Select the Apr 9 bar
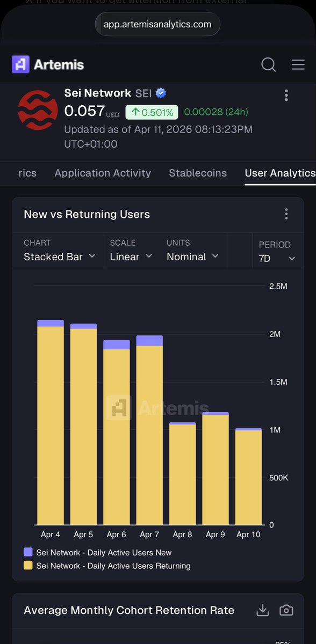 click(x=216, y=469)
